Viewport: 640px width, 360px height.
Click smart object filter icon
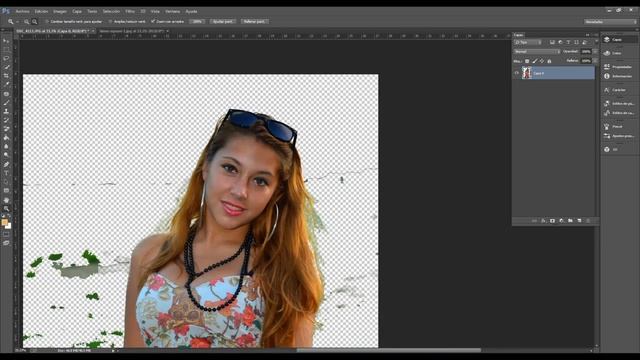point(584,42)
